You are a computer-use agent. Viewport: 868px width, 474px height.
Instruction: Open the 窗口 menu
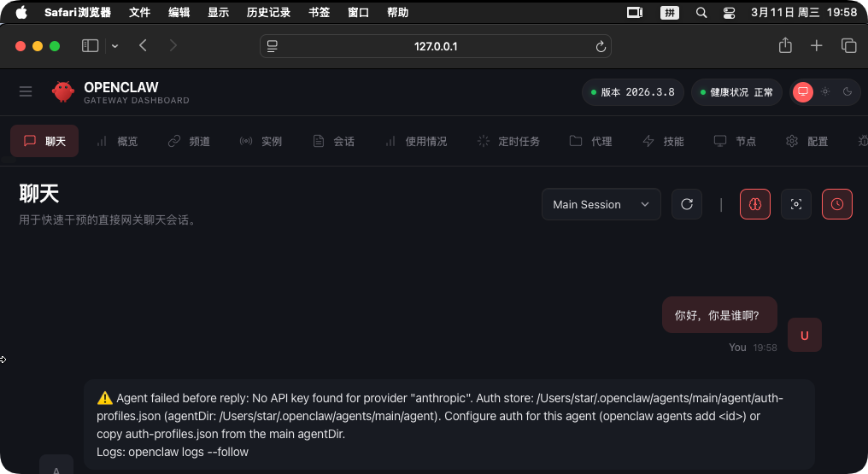[358, 12]
